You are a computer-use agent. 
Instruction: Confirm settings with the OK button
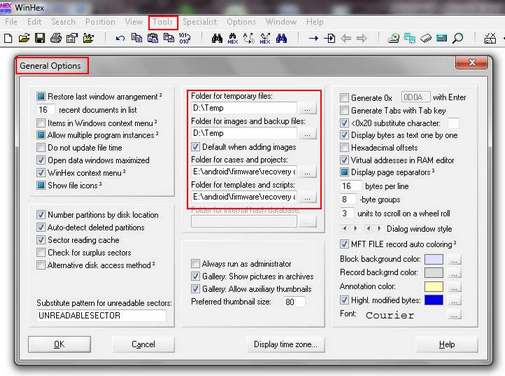(59, 344)
